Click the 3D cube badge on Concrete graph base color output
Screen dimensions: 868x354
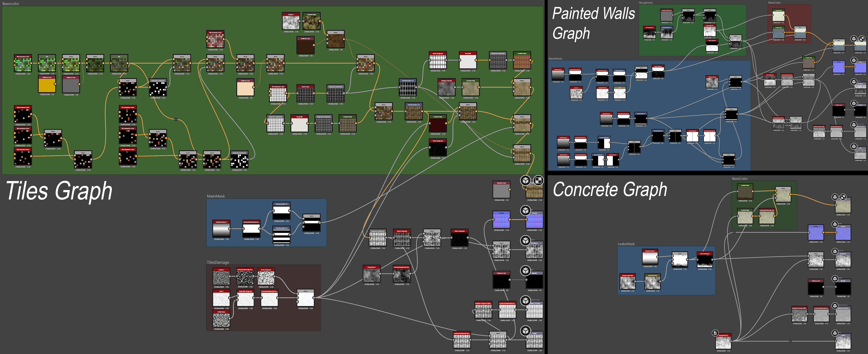(835, 197)
